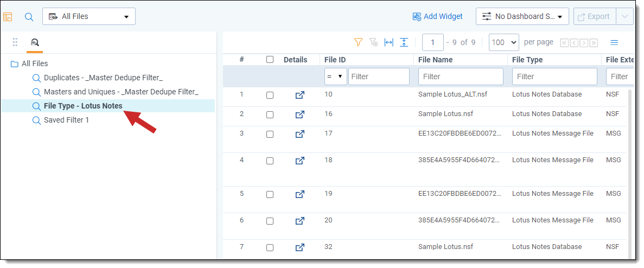The width and height of the screenshot is (644, 268).
Task: Open details for File ID 19
Action: pos(299,194)
